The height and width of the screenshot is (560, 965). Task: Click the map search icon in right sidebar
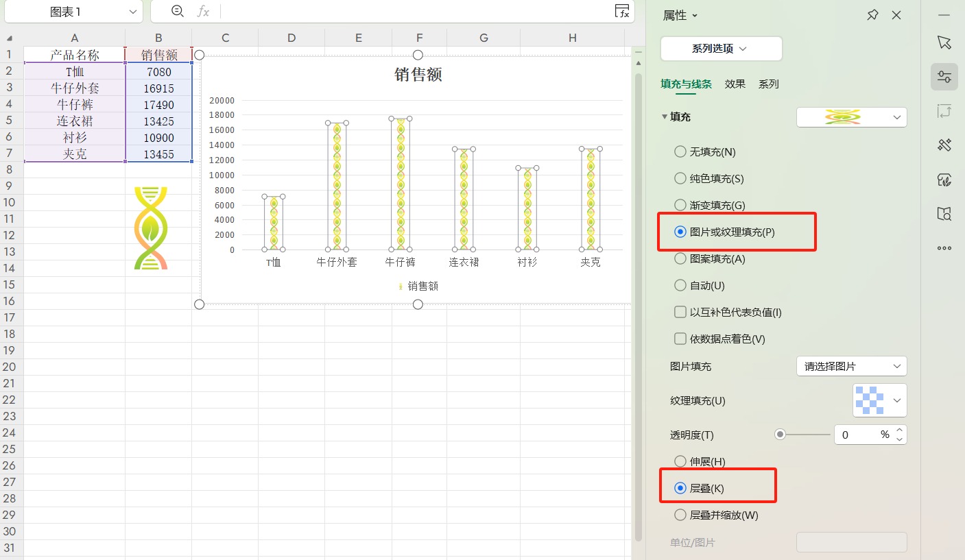pos(944,214)
